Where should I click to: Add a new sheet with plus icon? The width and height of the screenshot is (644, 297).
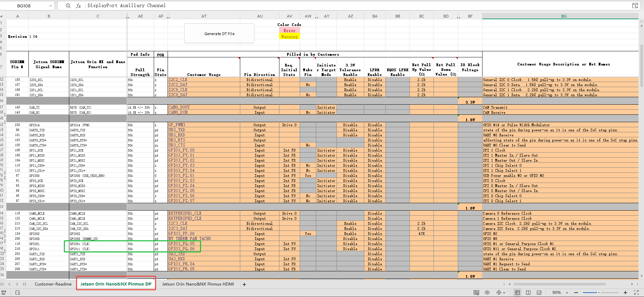click(244, 285)
